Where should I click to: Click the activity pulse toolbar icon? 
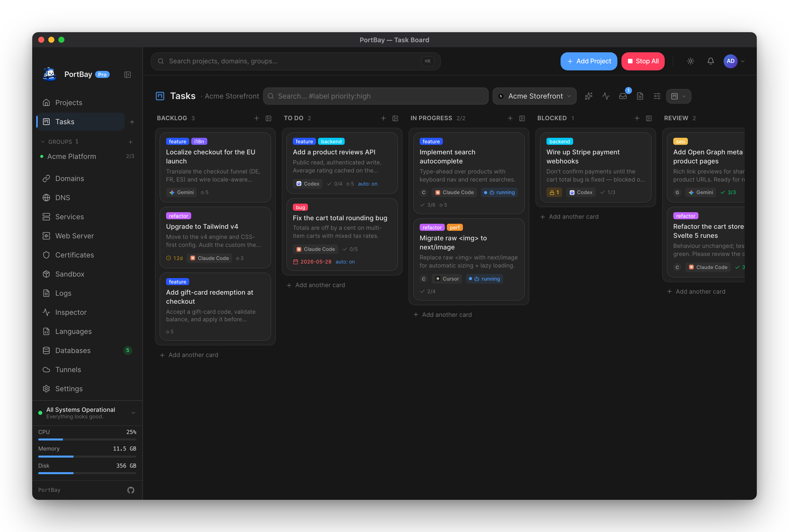606,96
